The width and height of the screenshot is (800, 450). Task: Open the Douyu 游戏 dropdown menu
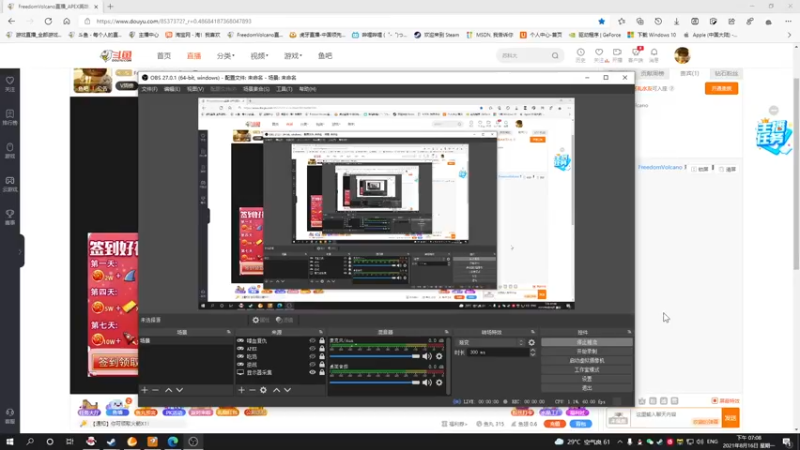point(293,56)
